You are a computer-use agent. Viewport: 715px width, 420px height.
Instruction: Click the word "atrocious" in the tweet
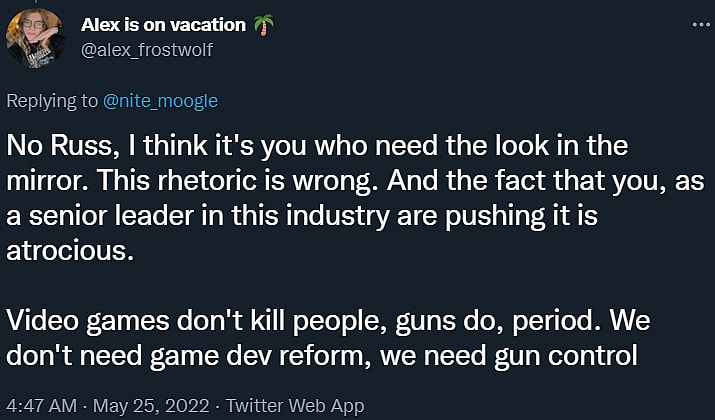[68, 250]
